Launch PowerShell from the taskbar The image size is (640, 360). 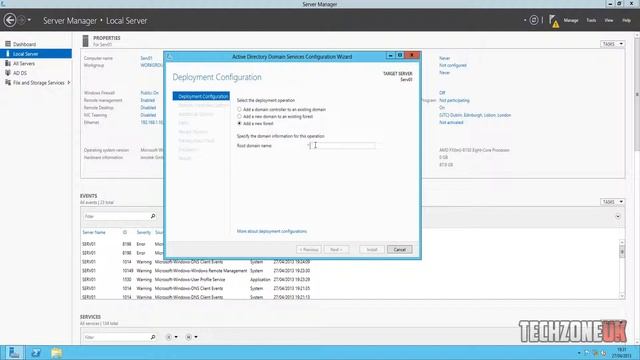(x=36, y=353)
